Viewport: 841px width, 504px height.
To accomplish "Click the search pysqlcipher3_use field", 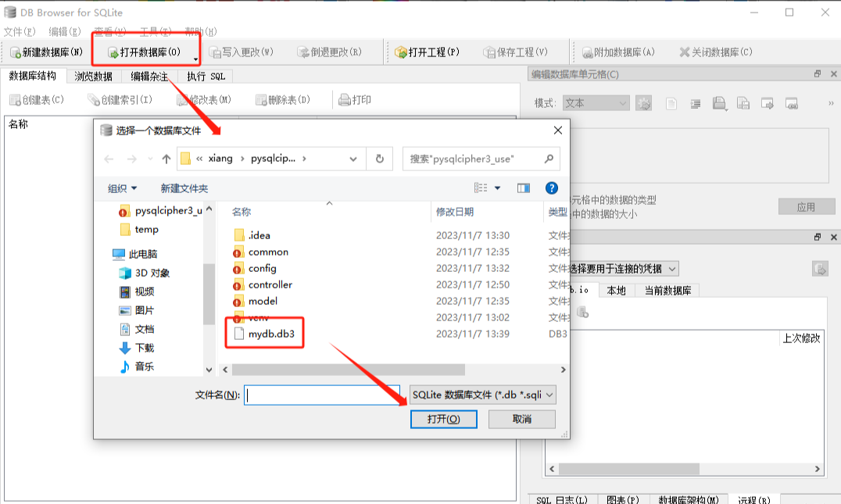I will (x=481, y=159).
